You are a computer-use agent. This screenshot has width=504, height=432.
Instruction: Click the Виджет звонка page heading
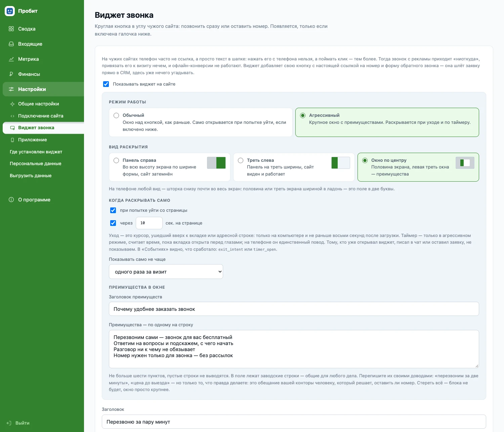point(124,15)
